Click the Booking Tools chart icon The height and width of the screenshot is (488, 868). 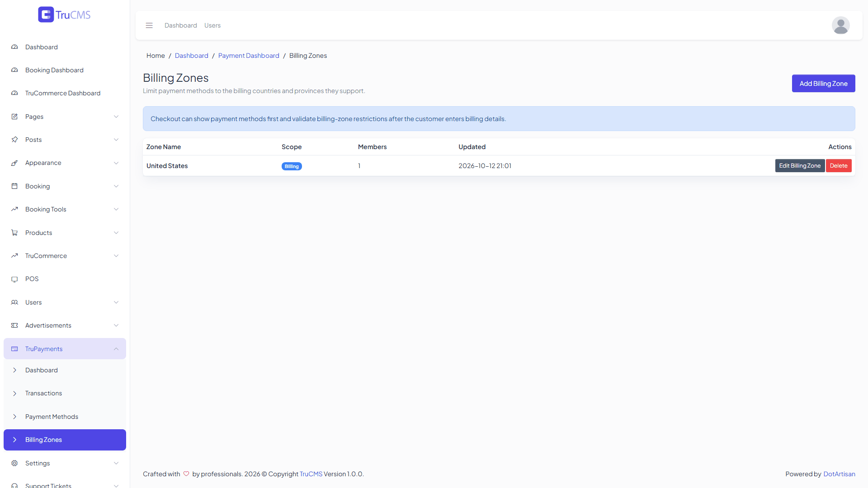coord(14,209)
